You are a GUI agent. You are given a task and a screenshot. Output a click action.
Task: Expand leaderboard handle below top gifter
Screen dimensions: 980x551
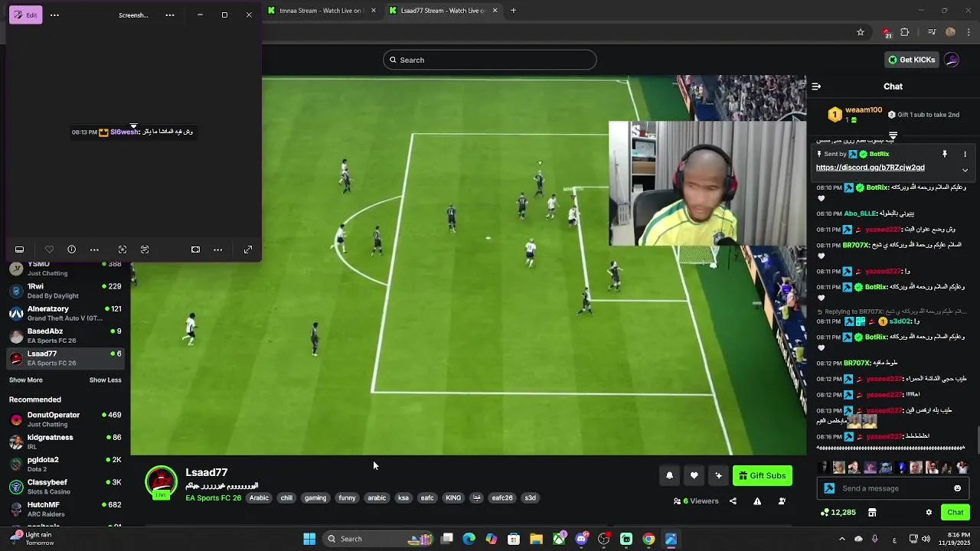[893, 135]
